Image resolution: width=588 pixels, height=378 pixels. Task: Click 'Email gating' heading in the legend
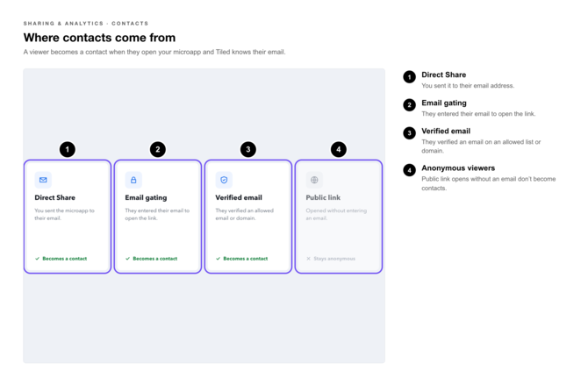pos(444,103)
